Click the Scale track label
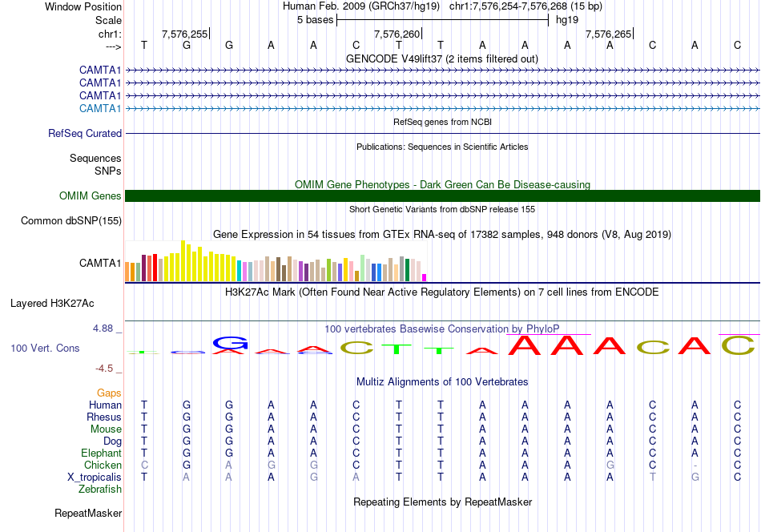The height and width of the screenshot is (532, 761). click(x=108, y=20)
